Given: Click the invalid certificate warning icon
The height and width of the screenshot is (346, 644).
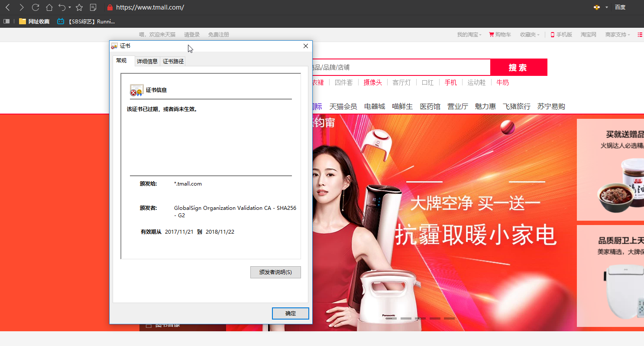Looking at the screenshot, I should click(136, 90).
